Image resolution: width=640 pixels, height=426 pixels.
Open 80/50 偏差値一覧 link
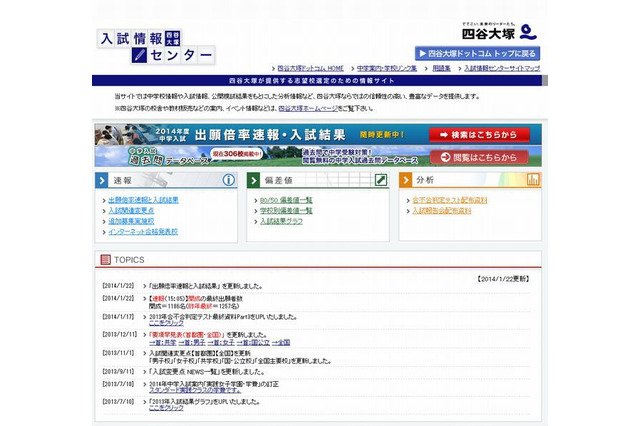click(x=286, y=200)
